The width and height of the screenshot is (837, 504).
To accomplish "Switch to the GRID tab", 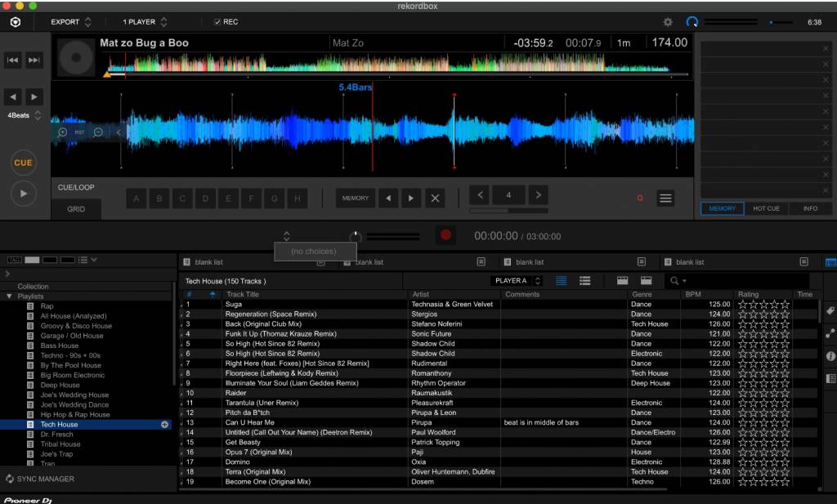I will point(76,209).
